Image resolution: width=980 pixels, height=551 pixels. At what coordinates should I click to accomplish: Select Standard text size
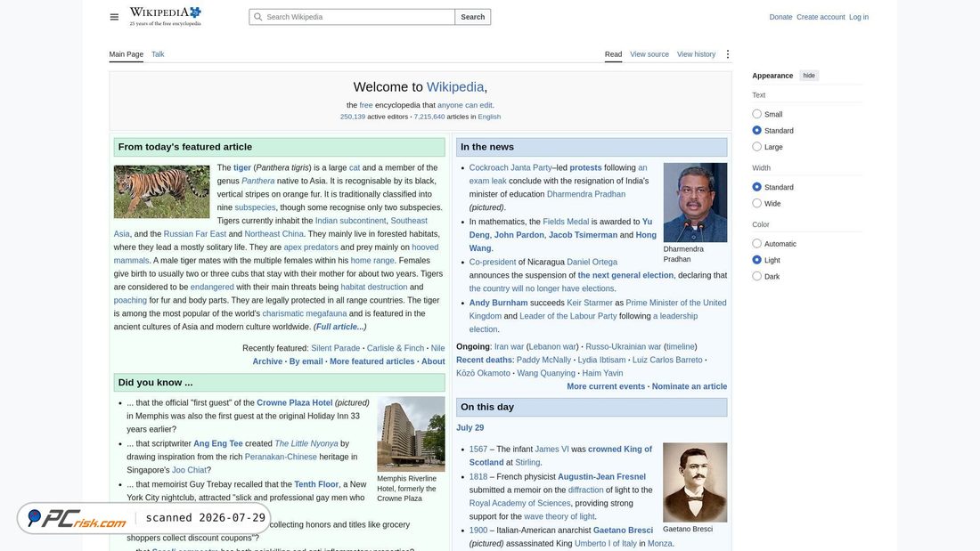[x=757, y=130]
